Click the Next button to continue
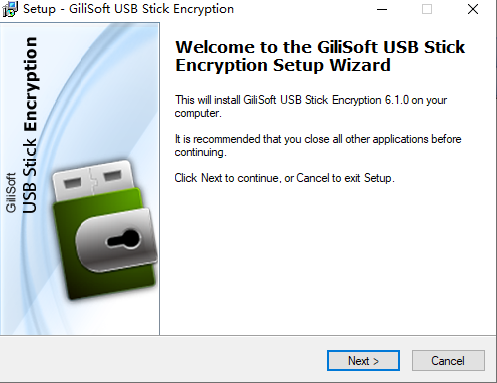497x383 pixels. (363, 360)
